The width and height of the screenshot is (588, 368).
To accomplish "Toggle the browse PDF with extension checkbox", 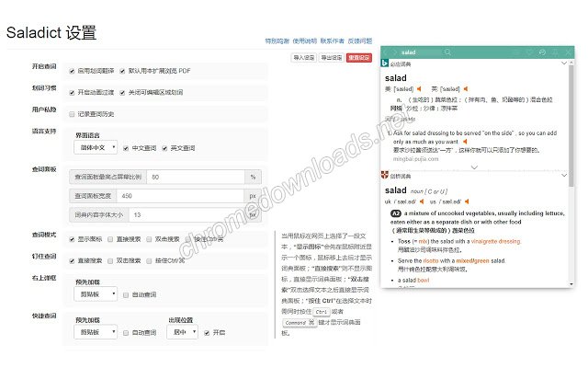I will tap(122, 71).
